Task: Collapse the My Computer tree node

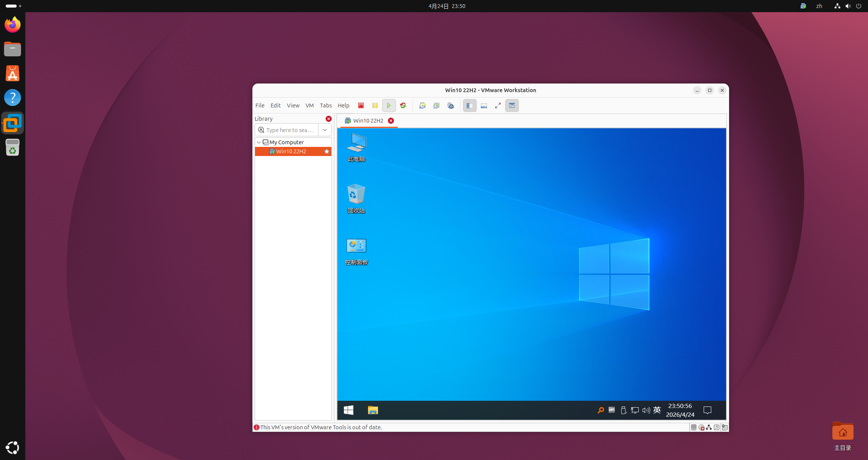Action: pos(259,142)
